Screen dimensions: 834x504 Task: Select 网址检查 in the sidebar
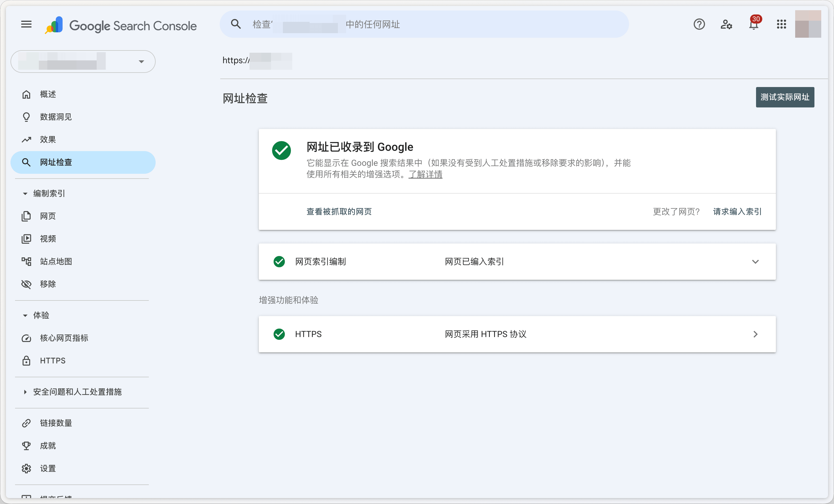pos(83,162)
